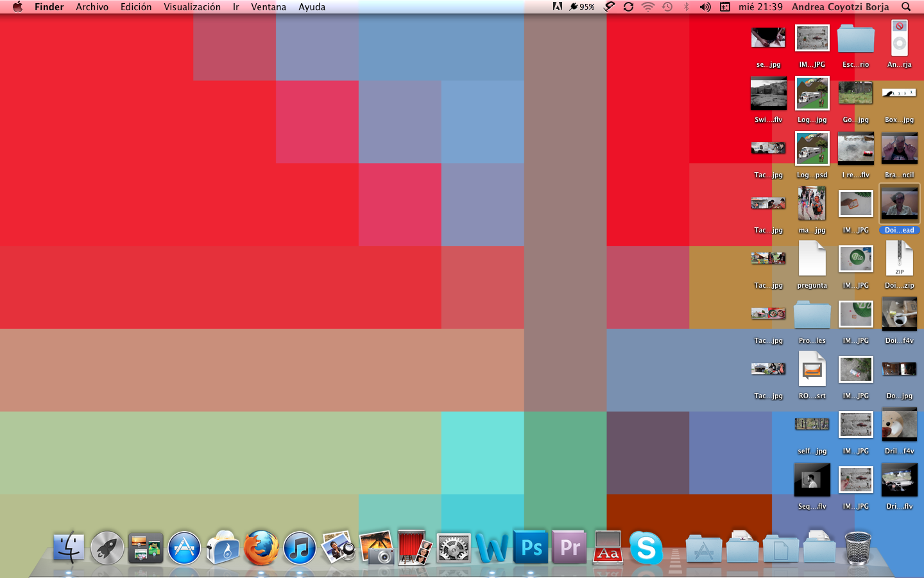Open the Trash in the dock

click(858, 548)
